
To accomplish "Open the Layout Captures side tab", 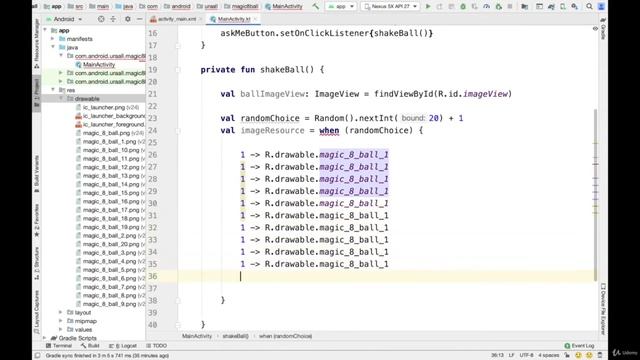I will coord(36,312).
